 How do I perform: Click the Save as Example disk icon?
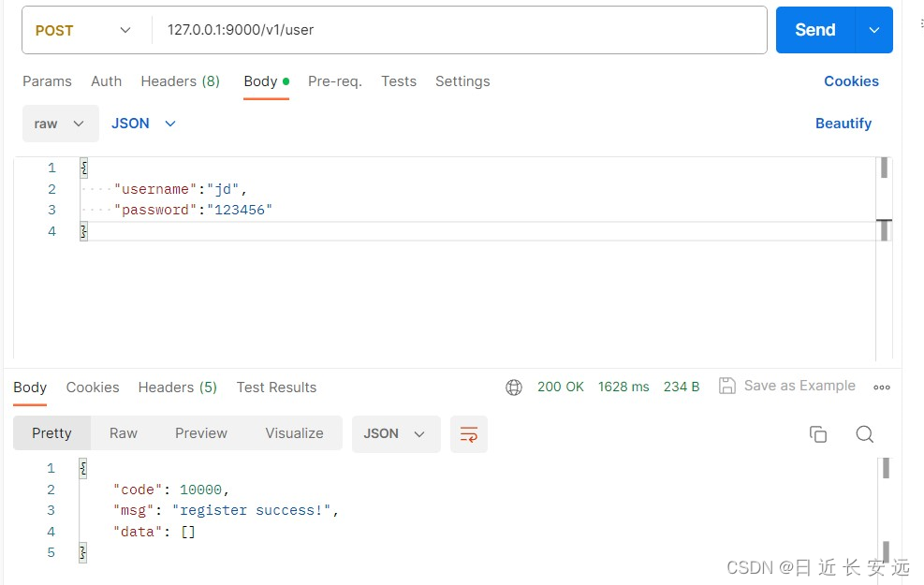click(727, 386)
